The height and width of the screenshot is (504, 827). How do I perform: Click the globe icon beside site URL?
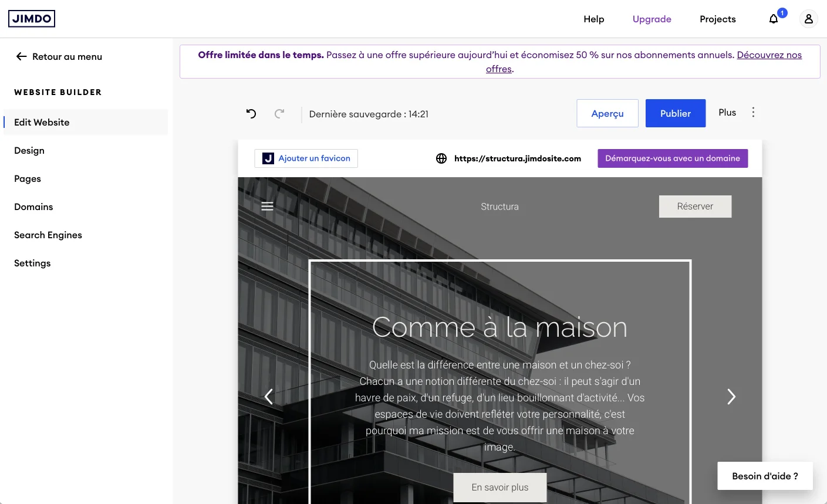click(x=441, y=158)
